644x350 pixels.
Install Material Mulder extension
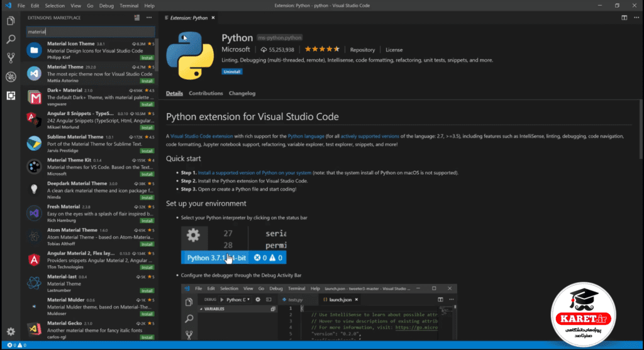pyautogui.click(x=147, y=314)
